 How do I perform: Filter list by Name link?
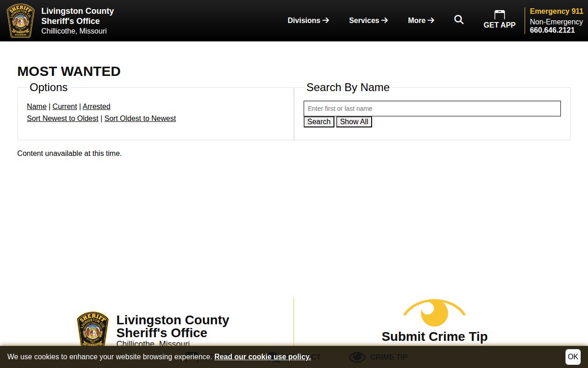(x=37, y=106)
